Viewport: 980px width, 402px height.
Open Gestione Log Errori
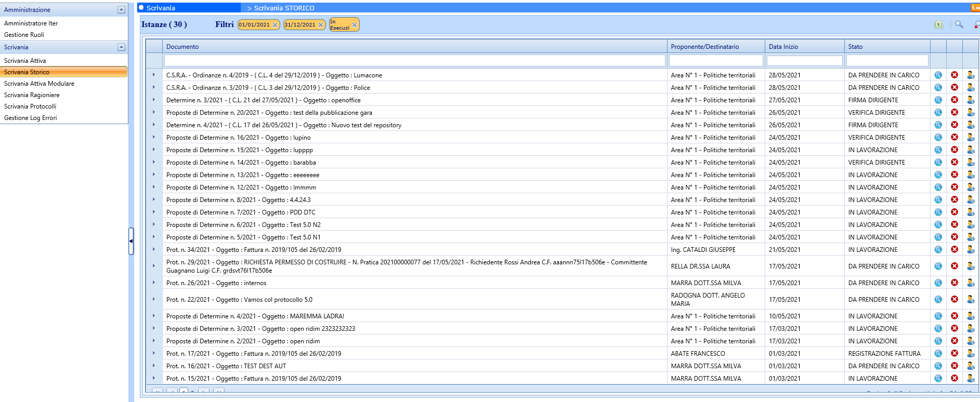coord(31,118)
